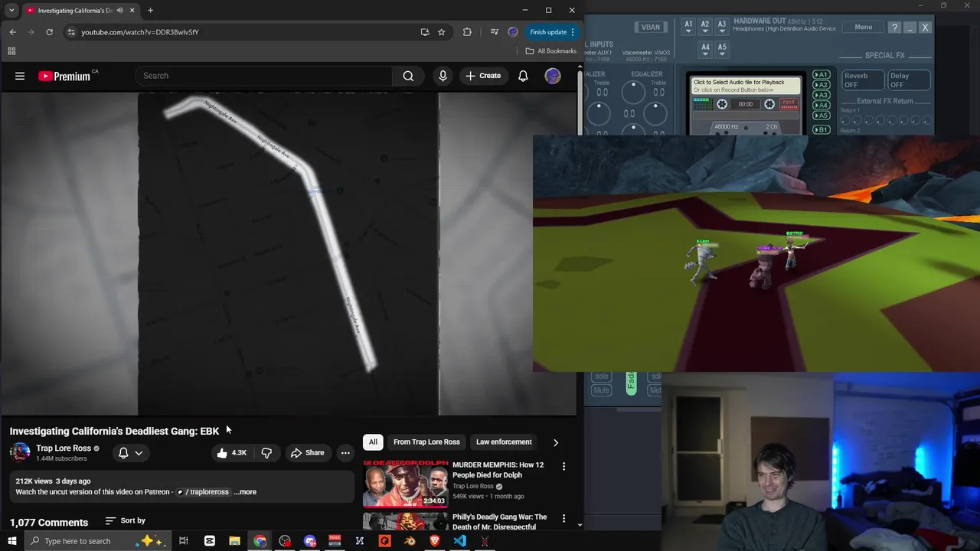Open Windows Start menu
Image resolution: width=980 pixels, height=551 pixels.
point(11,541)
